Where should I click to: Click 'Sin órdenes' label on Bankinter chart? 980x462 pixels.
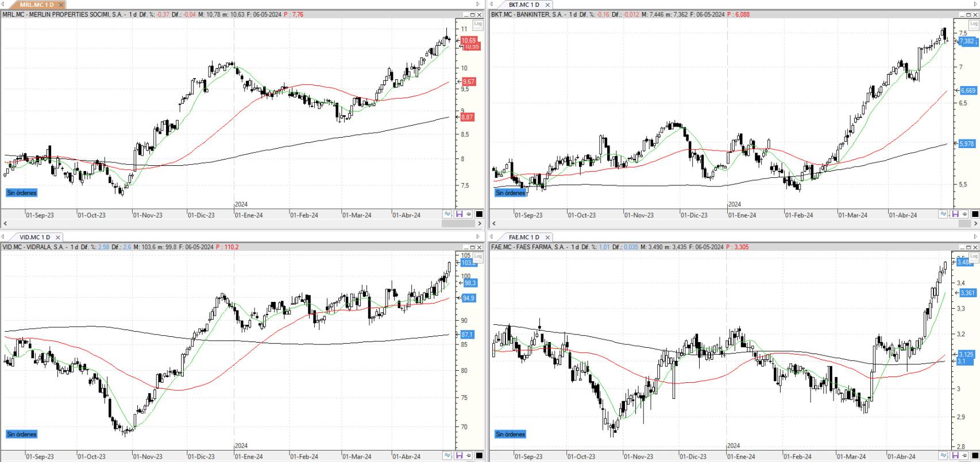(x=511, y=193)
